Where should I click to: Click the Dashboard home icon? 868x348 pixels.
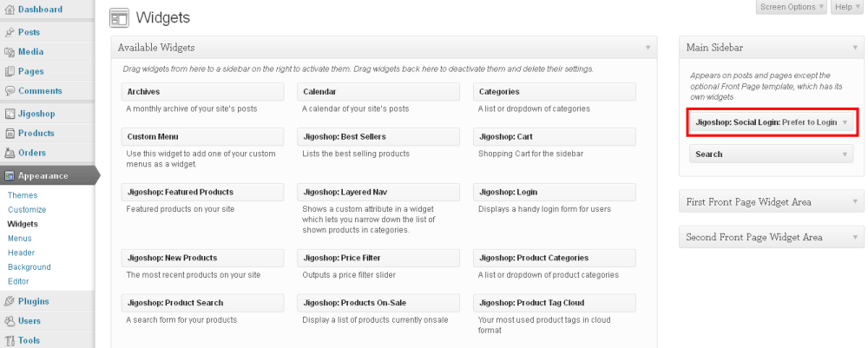[x=10, y=10]
